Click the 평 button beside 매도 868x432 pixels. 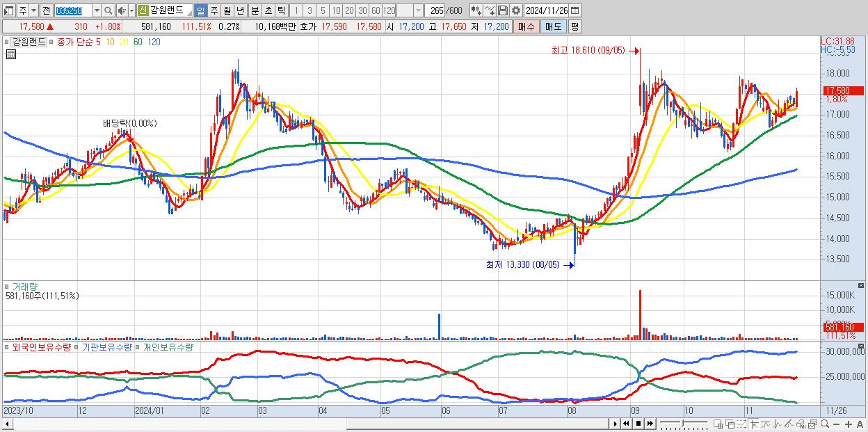point(574,26)
